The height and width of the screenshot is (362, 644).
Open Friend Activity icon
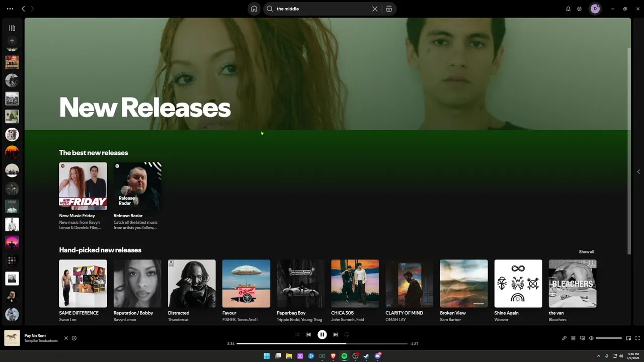(579, 9)
